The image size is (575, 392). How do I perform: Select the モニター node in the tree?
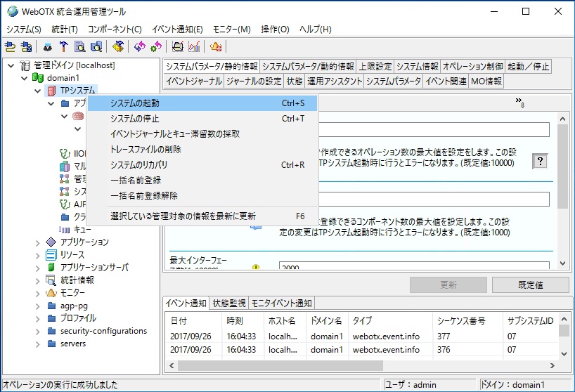(x=72, y=293)
